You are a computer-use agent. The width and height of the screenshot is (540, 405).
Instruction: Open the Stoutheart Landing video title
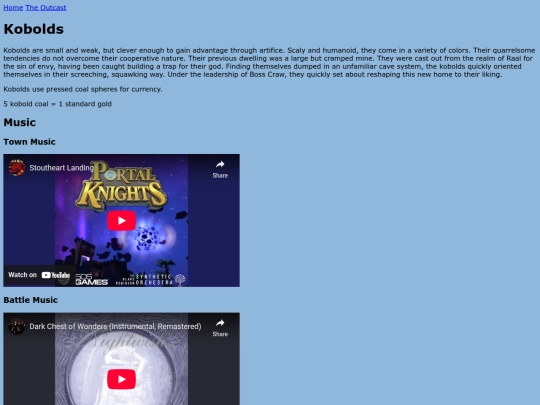pyautogui.click(x=61, y=168)
